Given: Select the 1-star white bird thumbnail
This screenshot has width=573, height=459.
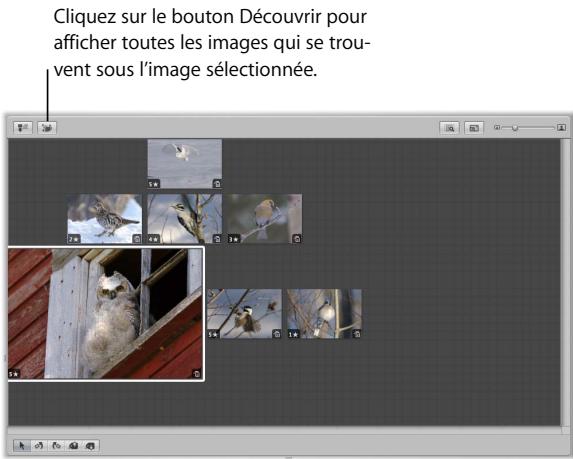Looking at the screenshot, I should [325, 314].
